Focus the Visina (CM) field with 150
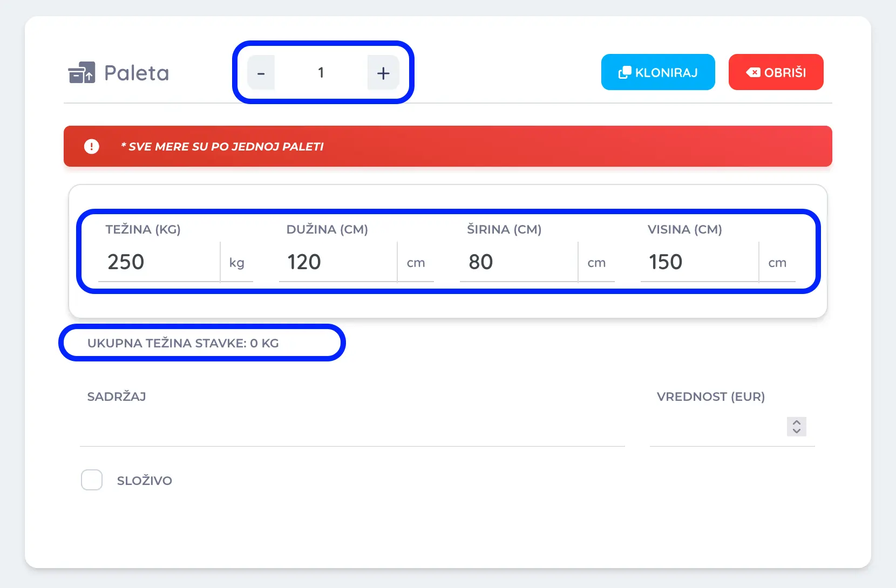The width and height of the screenshot is (896, 588). (699, 262)
